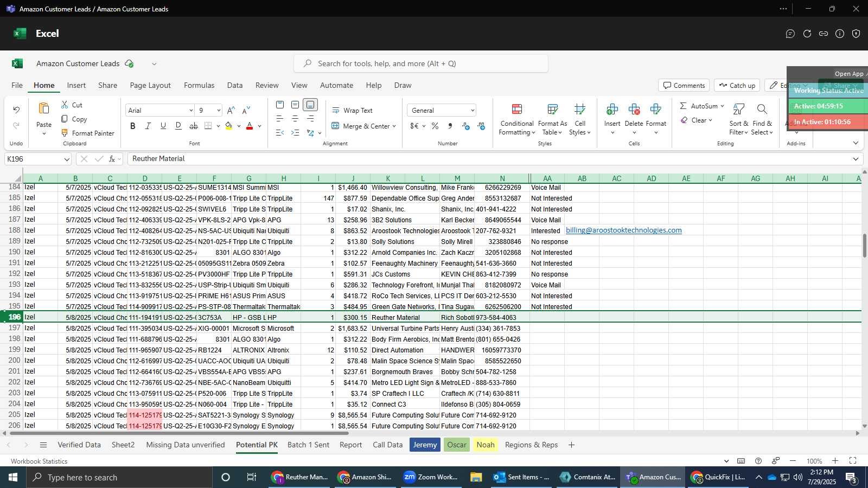Open the Verified Data sheet tab

[79, 445]
